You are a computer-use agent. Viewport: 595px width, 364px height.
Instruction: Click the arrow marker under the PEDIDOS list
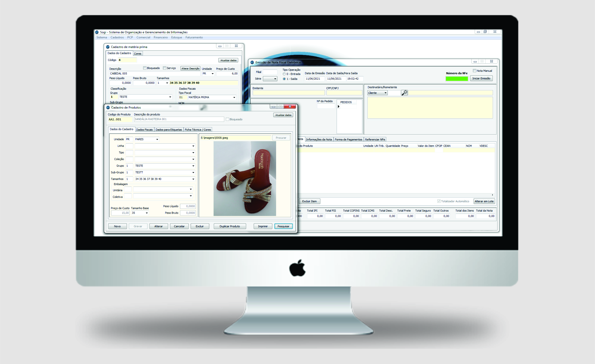pyautogui.click(x=338, y=106)
